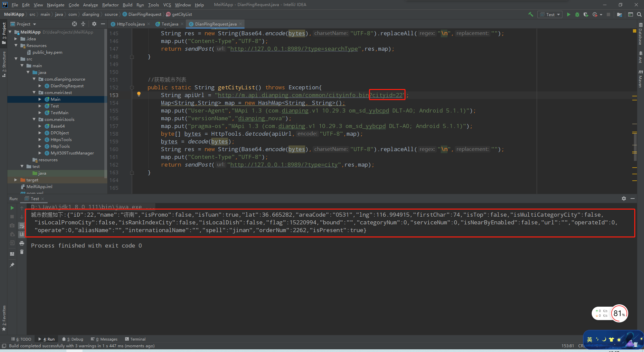Click the IME language indicator in system tray
This screenshot has width=644, height=352.
point(590,340)
